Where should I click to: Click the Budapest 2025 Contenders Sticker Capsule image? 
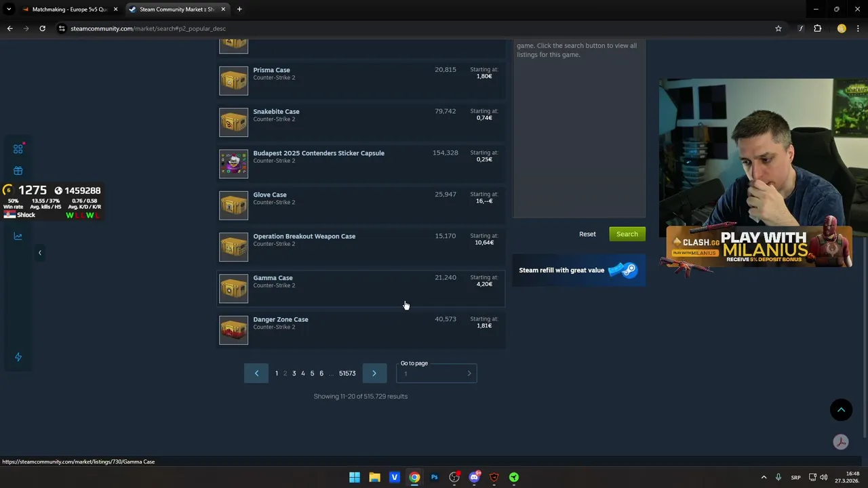[x=233, y=164]
